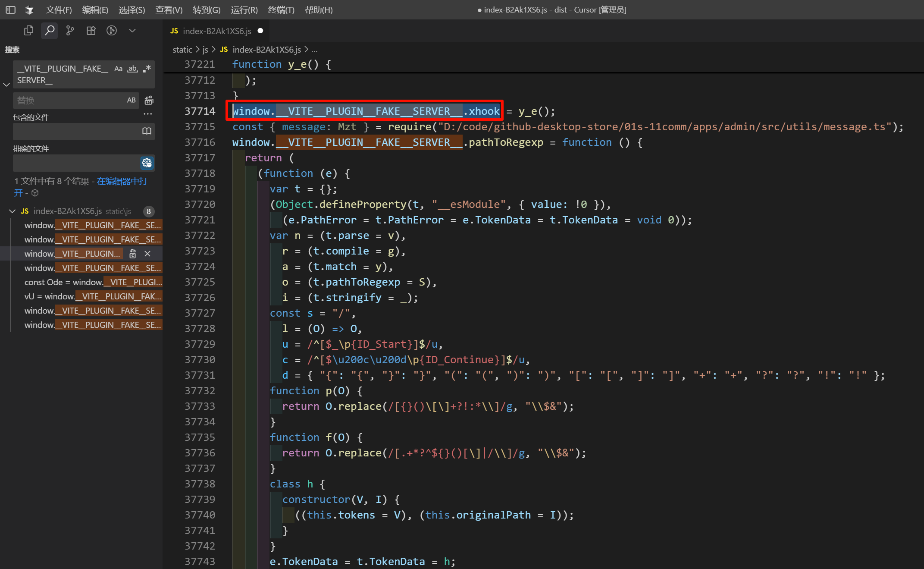Image resolution: width=924 pixels, height=569 pixels.
Task: Click the git graph circular icon
Action: pos(111,31)
